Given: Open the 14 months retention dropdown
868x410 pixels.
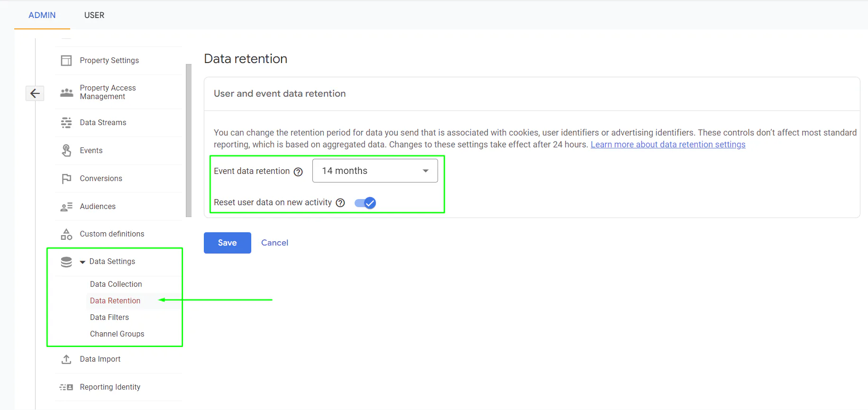Looking at the screenshot, I should pyautogui.click(x=375, y=171).
